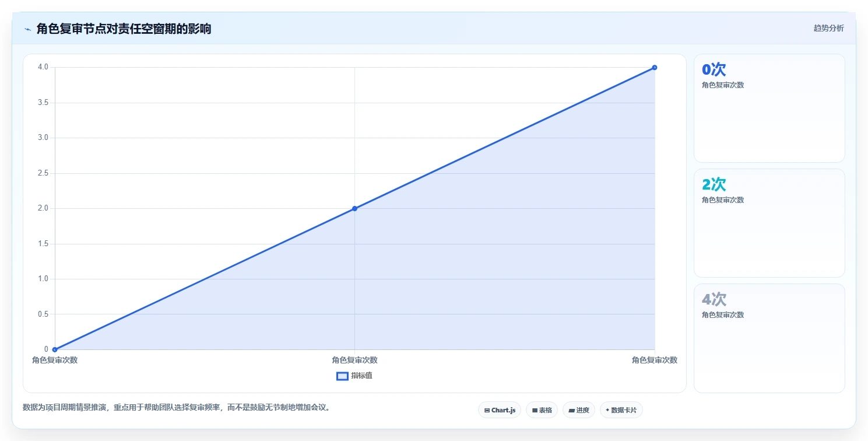The image size is (868, 441).
Task: Click 角色复审次数 caption under 4次
Action: 723,314
